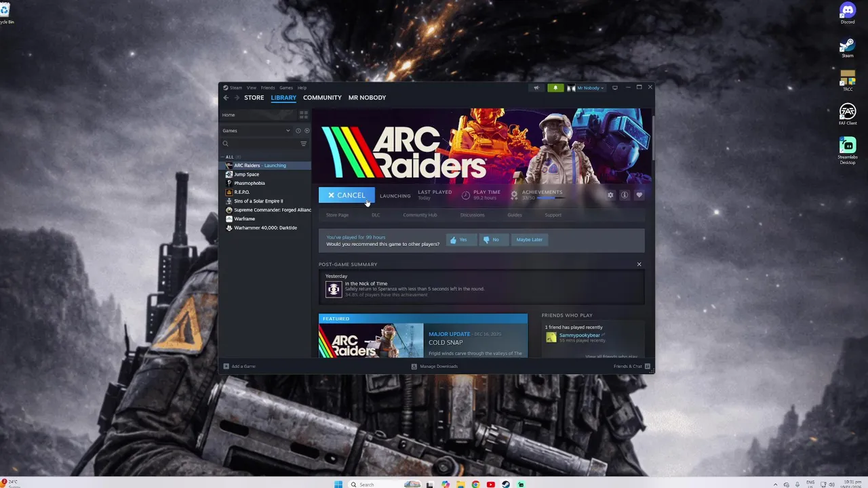The height and width of the screenshot is (488, 868).
Task: Favorite ARC Raiders with heart icon
Action: point(639,195)
